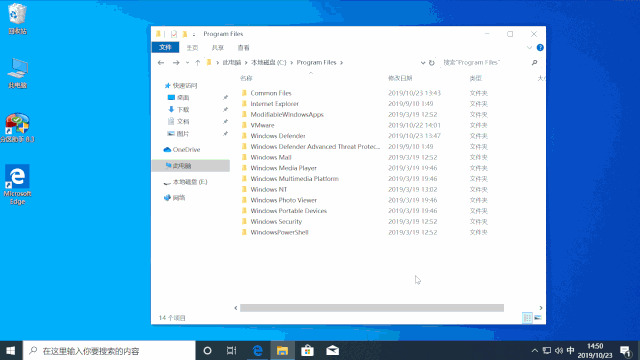Click the properties checkmark icon in title bar

tap(174, 34)
